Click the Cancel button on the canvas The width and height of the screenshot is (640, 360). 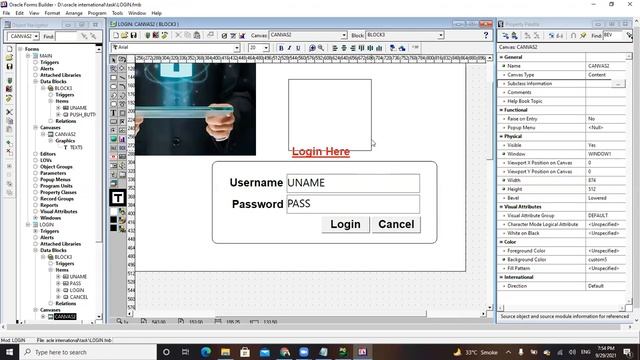coord(396,224)
